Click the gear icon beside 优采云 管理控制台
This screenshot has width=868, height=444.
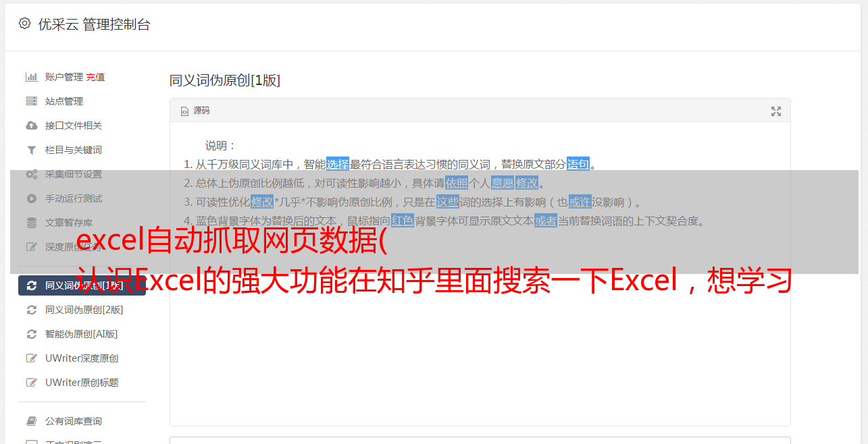click(x=24, y=24)
